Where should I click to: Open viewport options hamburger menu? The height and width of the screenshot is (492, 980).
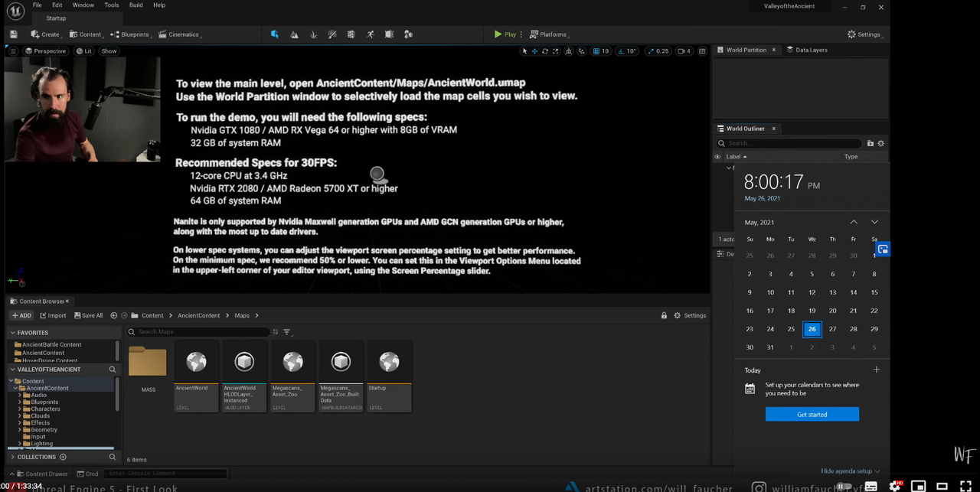pos(13,51)
